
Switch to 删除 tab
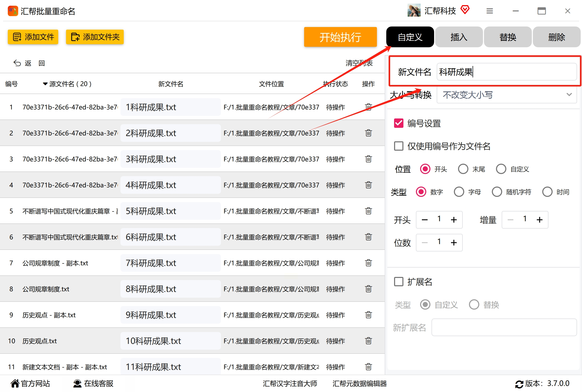(557, 37)
